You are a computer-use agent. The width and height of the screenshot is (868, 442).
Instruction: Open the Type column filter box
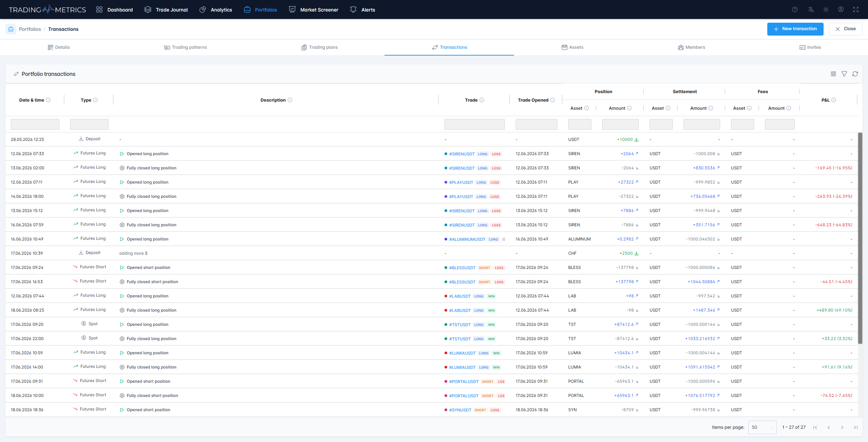[x=89, y=124]
